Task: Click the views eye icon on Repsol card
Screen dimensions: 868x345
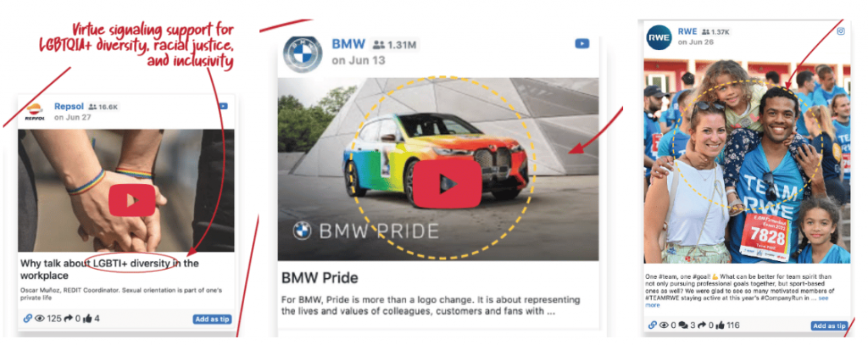Action: (x=40, y=319)
